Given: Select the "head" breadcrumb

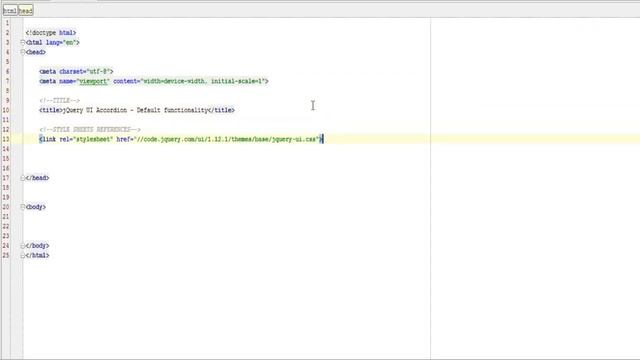Looking at the screenshot, I should [25, 11].
